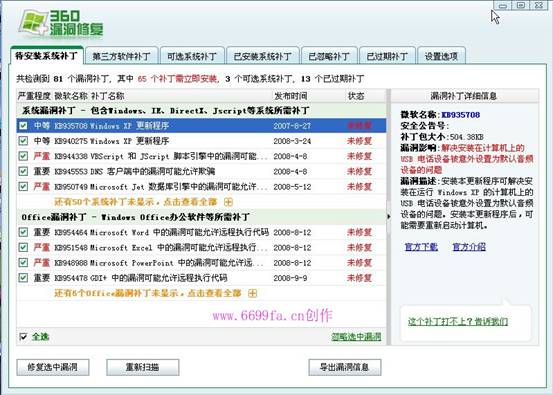Click the 忽略选中漏洞 link

356,336
